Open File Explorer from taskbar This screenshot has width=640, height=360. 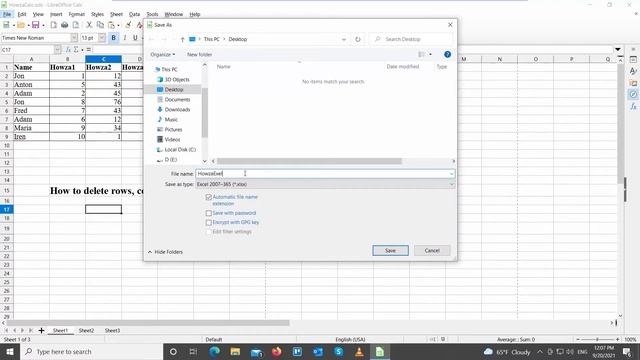point(235,351)
